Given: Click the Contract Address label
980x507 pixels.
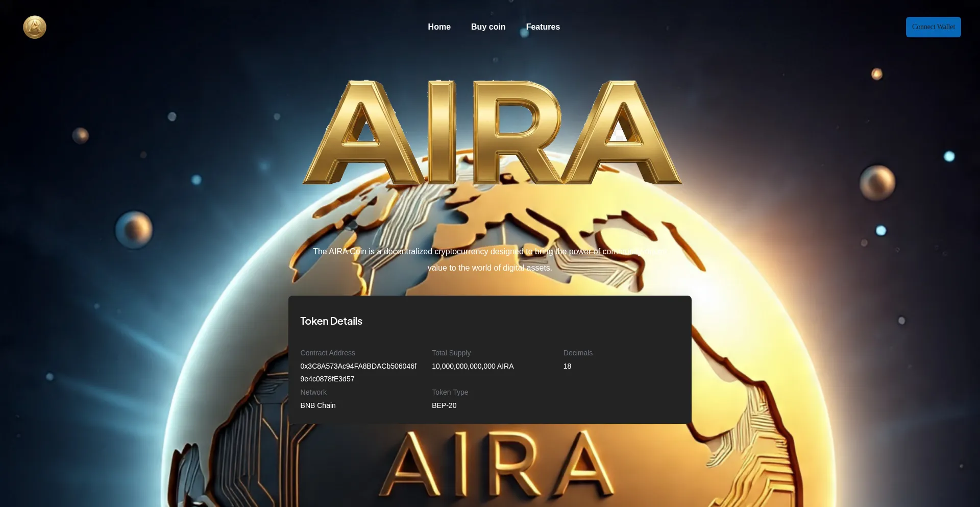Looking at the screenshot, I should [328, 353].
